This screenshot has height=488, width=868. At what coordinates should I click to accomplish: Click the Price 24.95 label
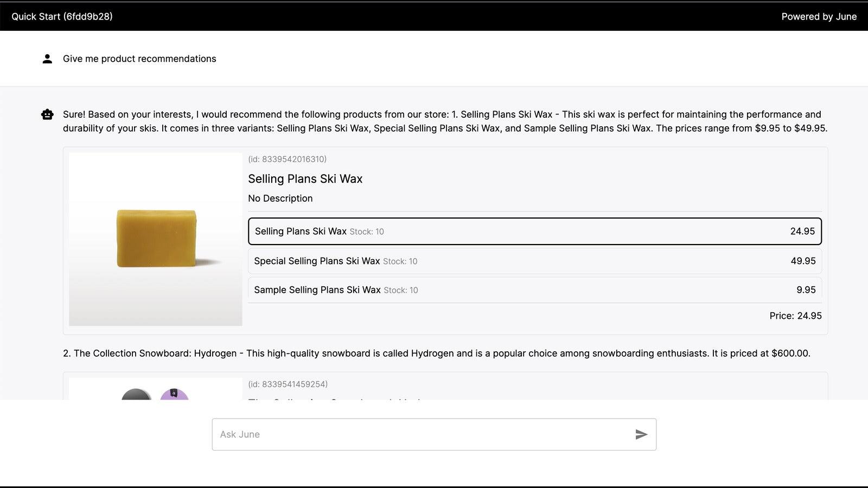point(795,316)
